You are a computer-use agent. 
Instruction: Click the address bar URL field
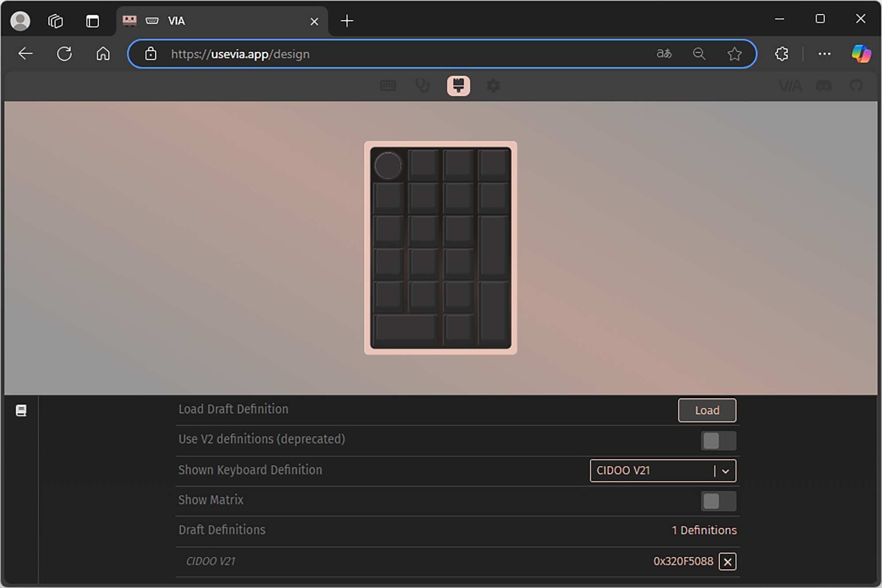[397, 54]
